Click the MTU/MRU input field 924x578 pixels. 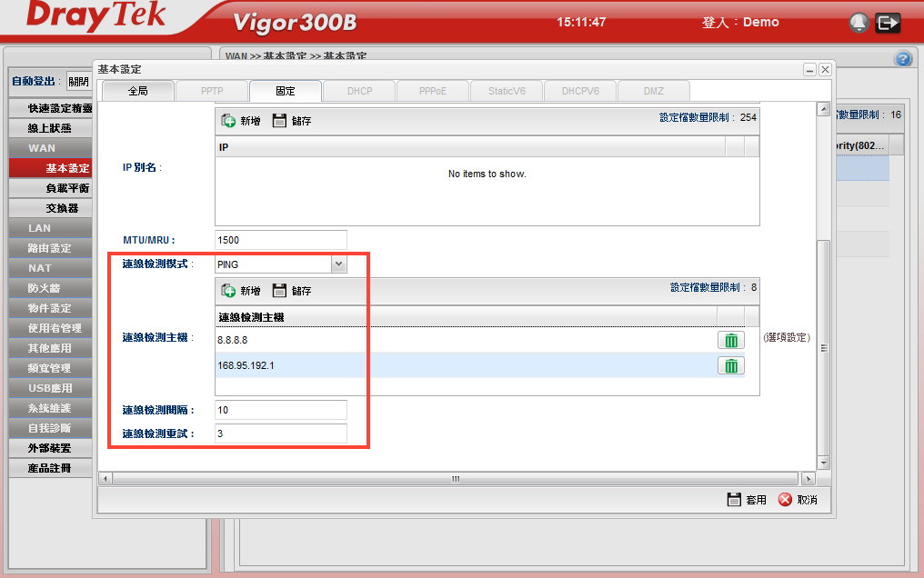click(281, 240)
